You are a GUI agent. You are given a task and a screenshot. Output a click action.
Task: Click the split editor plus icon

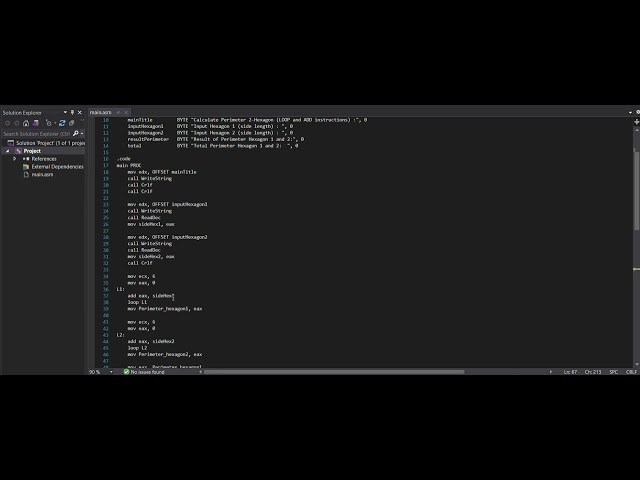[x=636, y=122]
